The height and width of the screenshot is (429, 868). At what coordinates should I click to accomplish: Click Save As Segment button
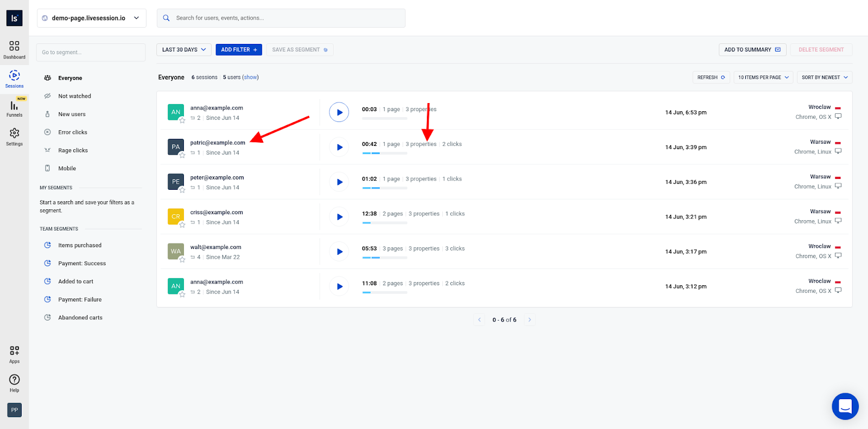coord(299,49)
